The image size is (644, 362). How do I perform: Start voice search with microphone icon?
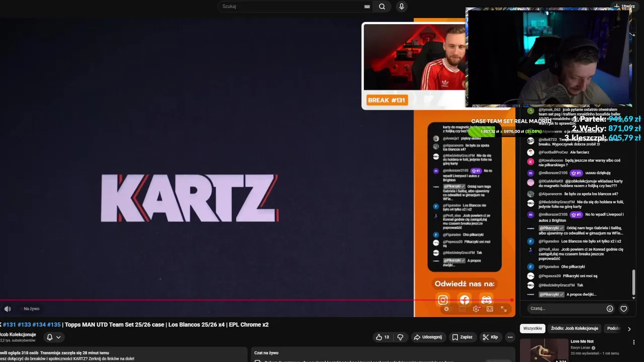click(x=401, y=7)
